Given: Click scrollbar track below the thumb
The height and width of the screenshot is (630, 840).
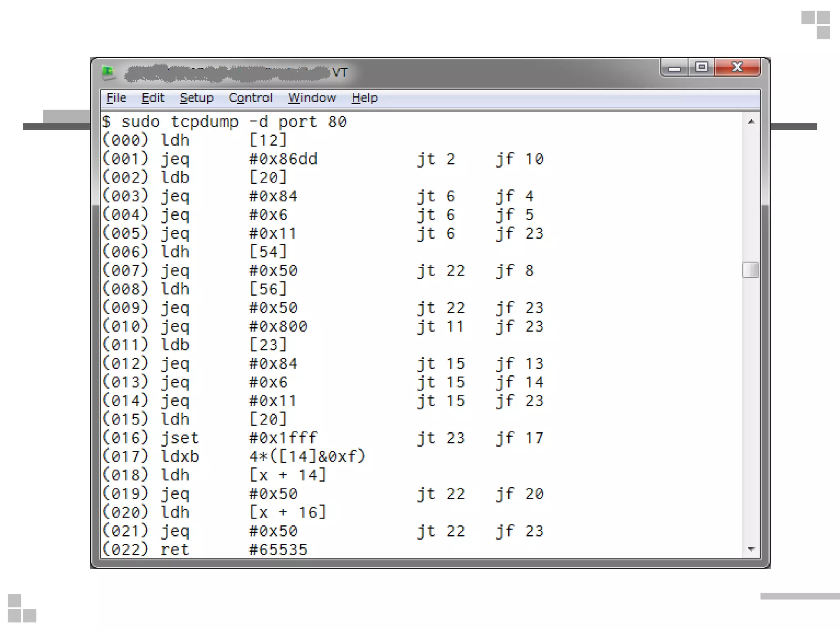Looking at the screenshot, I should (x=751, y=410).
